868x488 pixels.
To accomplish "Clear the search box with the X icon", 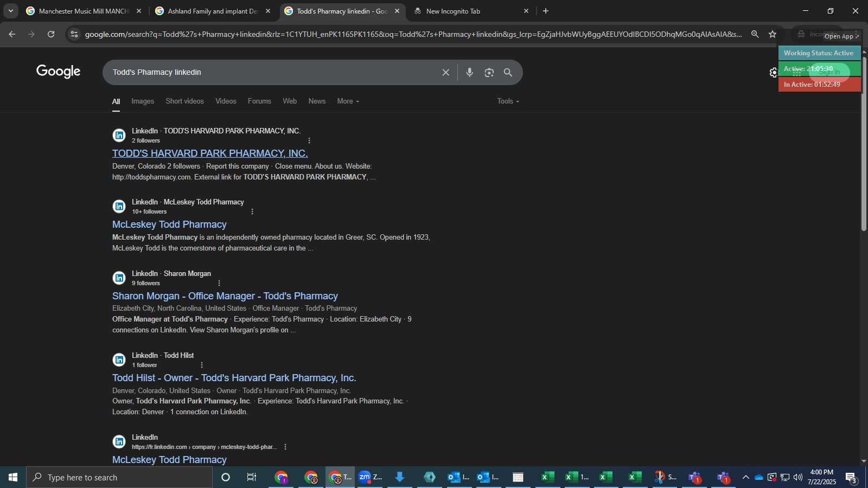I will [445, 72].
